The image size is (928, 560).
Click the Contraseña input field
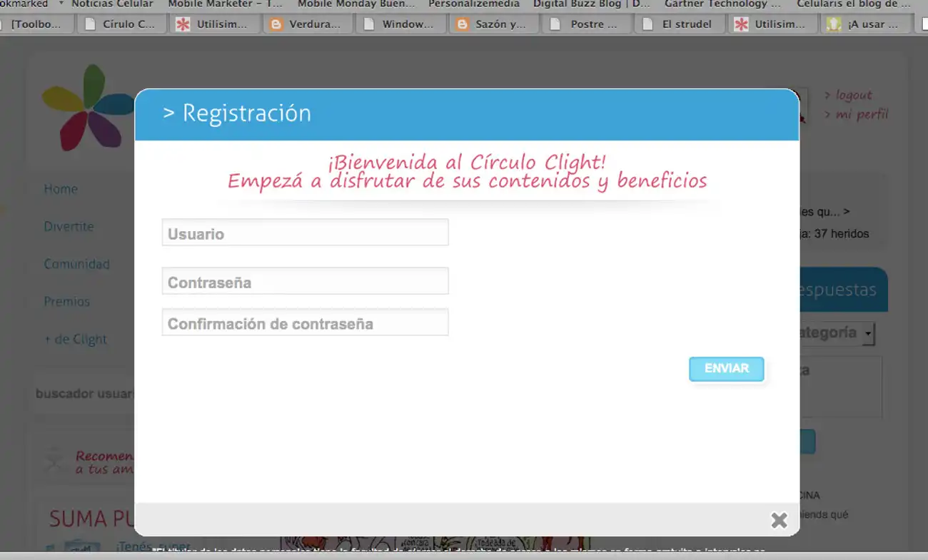pyautogui.click(x=305, y=281)
